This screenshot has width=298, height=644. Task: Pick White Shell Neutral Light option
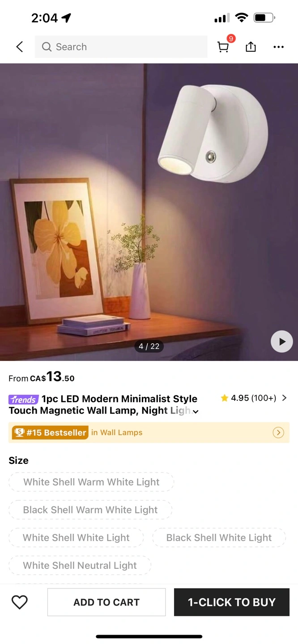click(x=80, y=565)
